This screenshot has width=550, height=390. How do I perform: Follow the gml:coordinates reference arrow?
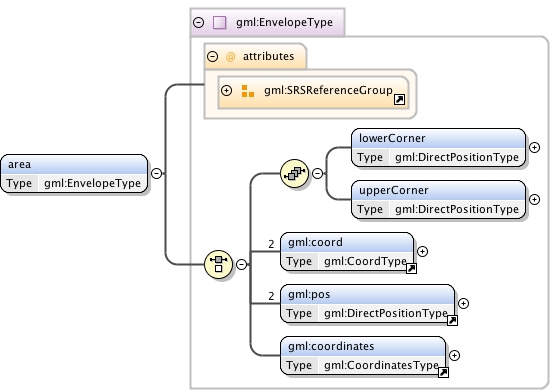(443, 372)
